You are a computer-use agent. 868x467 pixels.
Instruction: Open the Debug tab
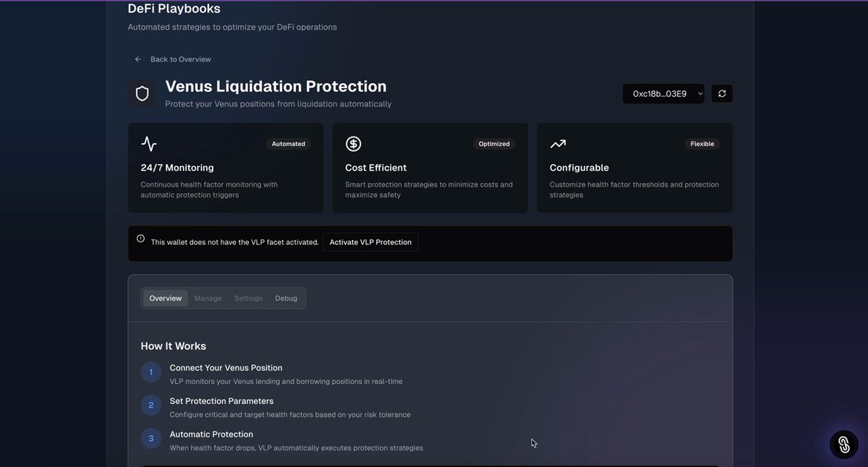(286, 298)
